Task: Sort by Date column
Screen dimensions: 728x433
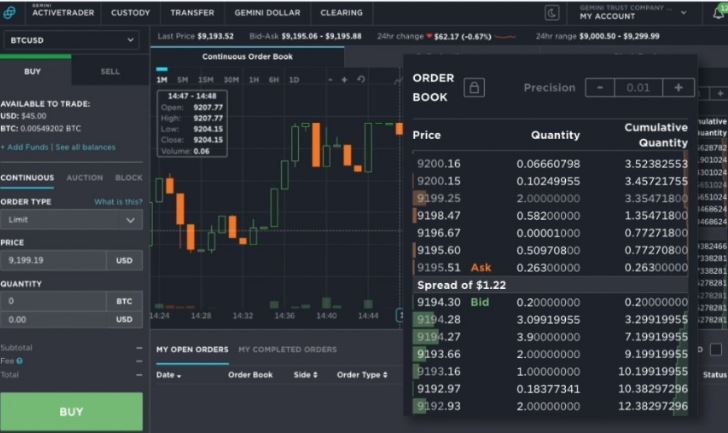Action: [168, 375]
